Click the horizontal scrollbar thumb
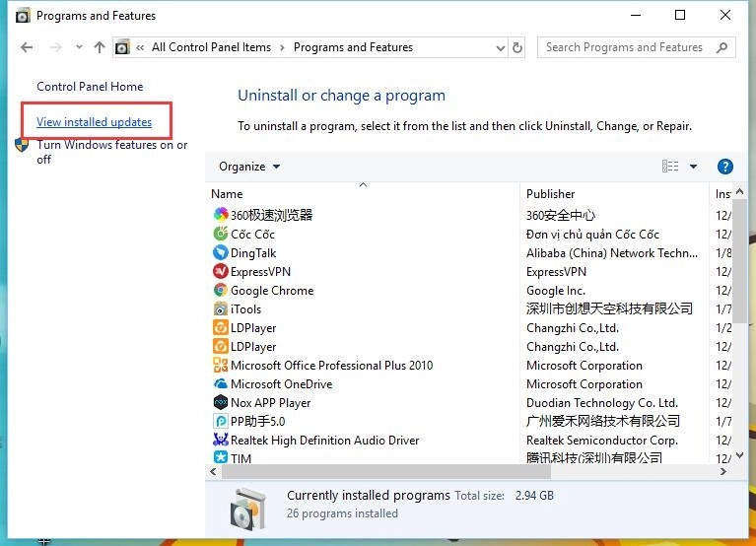The width and height of the screenshot is (756, 546). [385, 472]
